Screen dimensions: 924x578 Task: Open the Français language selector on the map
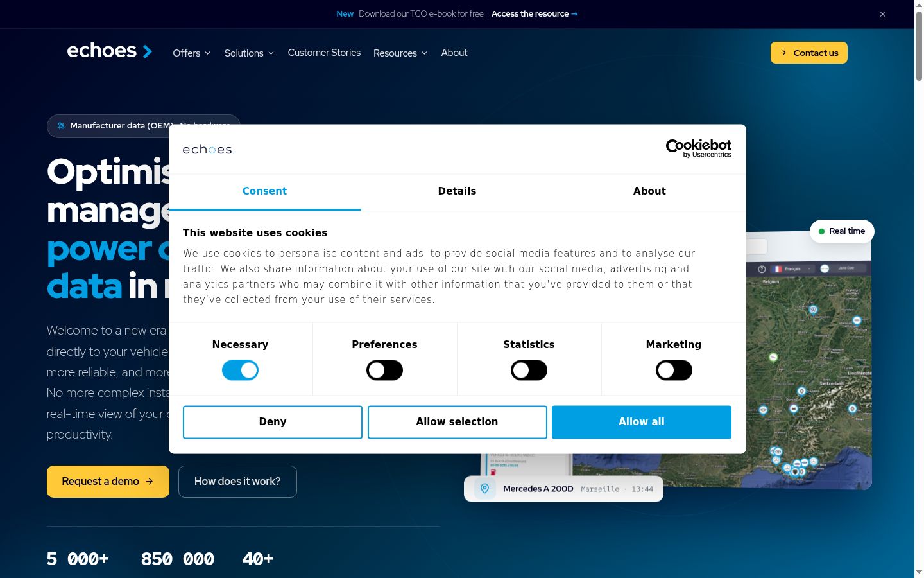[792, 269]
